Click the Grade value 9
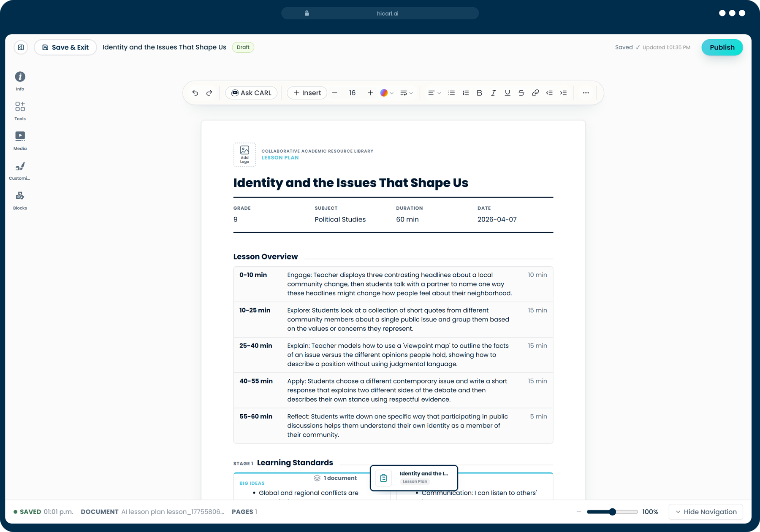 click(235, 219)
